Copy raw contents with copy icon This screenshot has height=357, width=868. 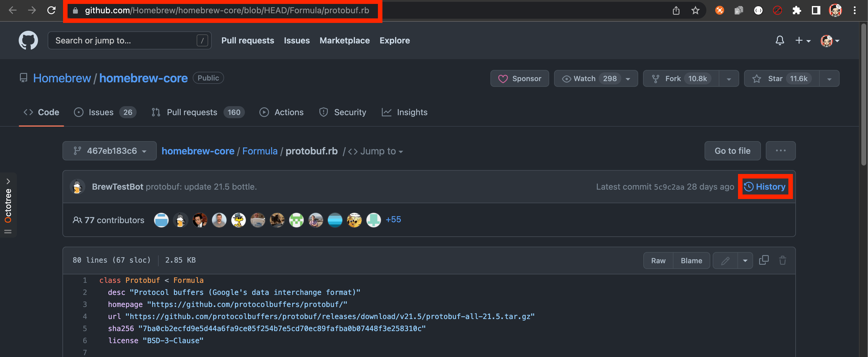(764, 260)
